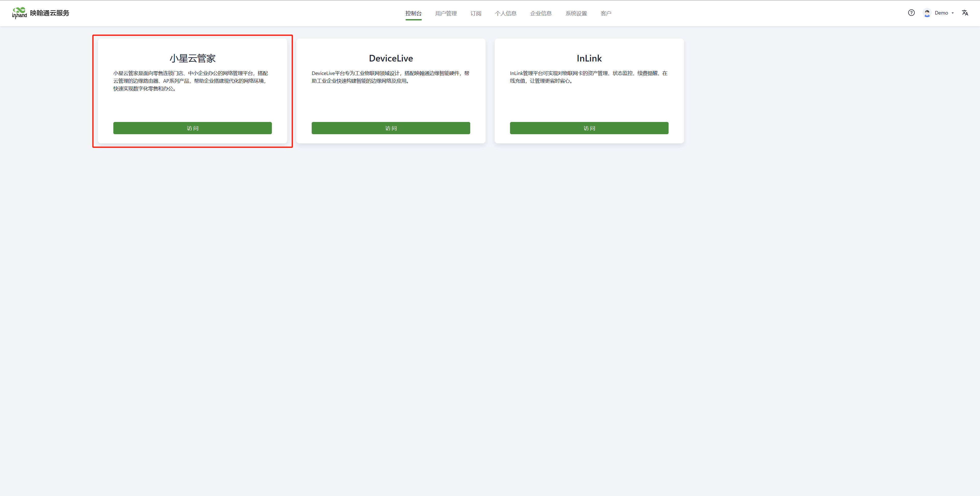Click the InLink card title

tap(589, 58)
